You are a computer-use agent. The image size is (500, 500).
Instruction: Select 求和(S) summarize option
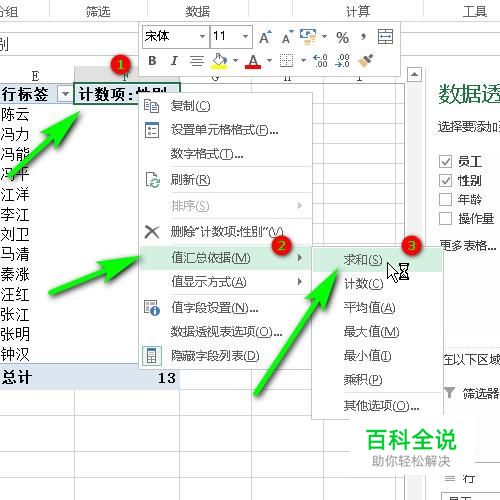(377, 260)
